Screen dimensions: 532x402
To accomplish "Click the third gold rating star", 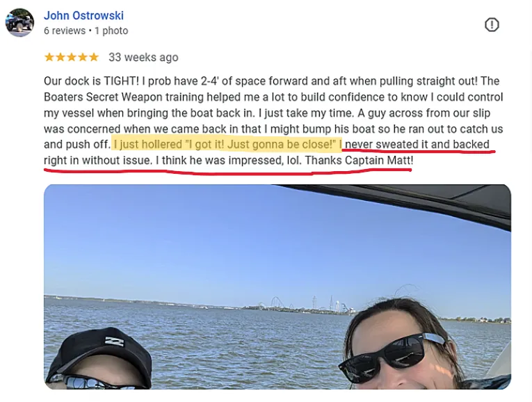I will coord(71,57).
